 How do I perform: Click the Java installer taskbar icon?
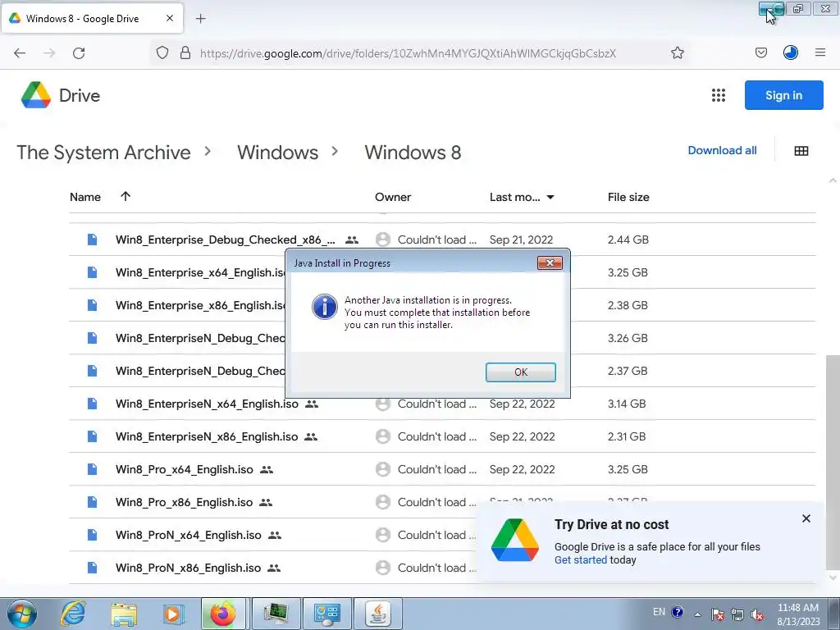point(377,614)
